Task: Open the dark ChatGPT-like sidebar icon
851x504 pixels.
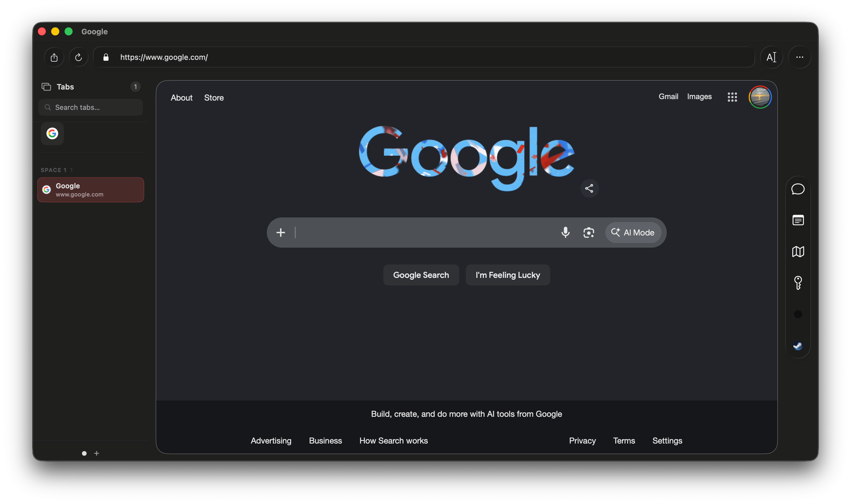Action: coord(798,314)
